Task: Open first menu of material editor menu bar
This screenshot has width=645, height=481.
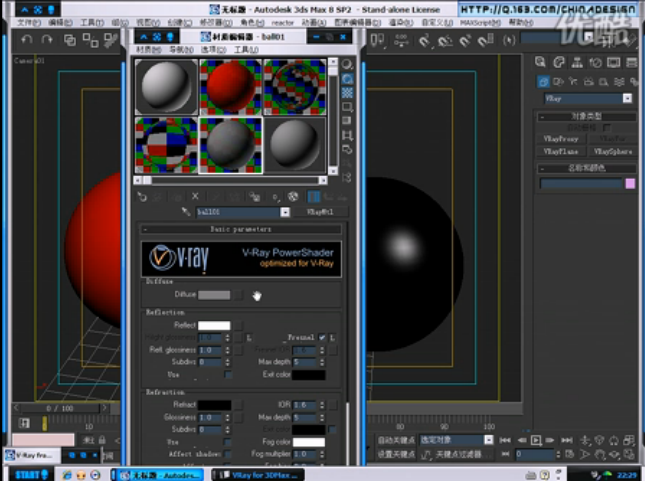Action: (148, 50)
